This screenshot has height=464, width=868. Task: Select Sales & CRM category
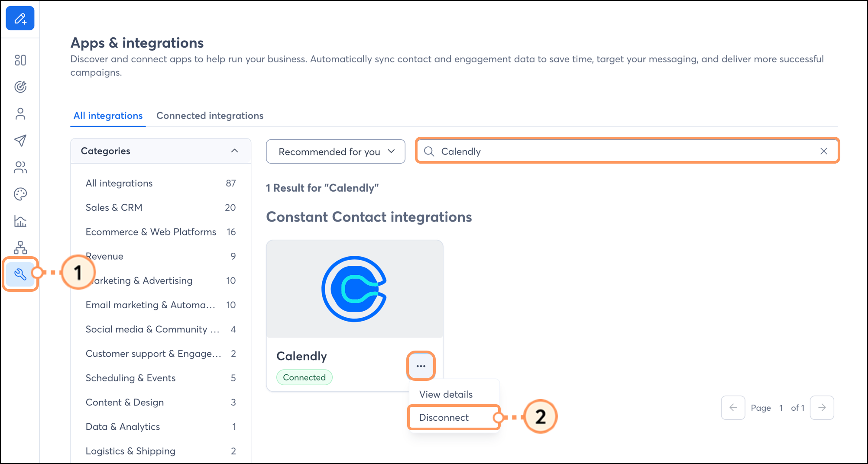pos(161,207)
